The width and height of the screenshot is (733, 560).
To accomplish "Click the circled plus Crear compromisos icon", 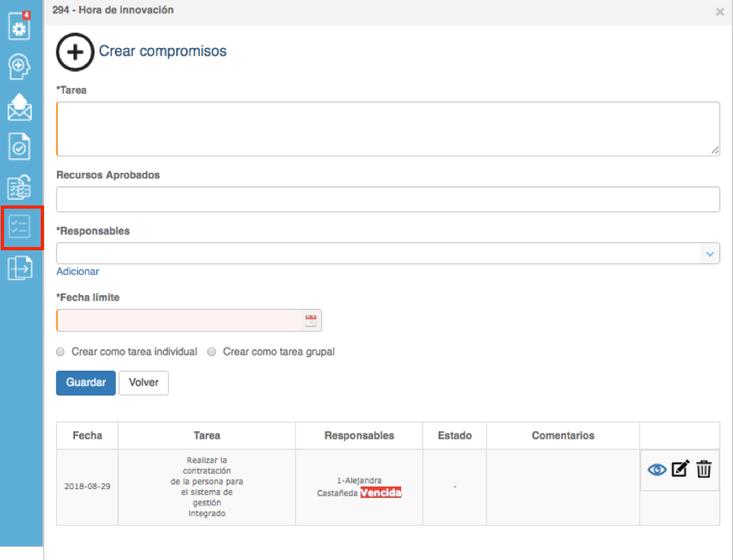I will [x=75, y=52].
